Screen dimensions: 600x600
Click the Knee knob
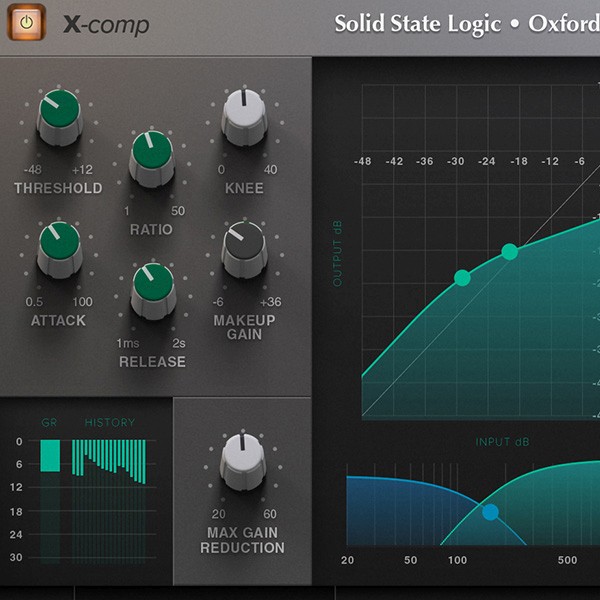[245, 117]
